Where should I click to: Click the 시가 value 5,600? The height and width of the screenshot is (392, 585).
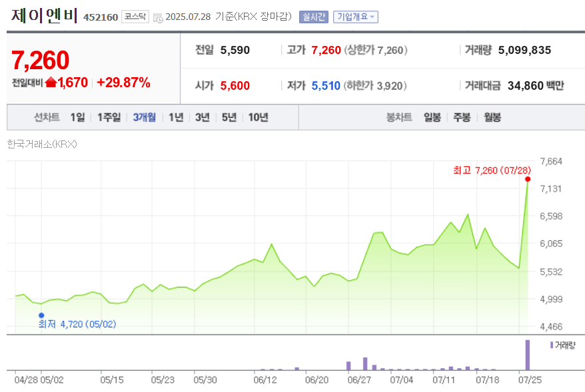235,86
